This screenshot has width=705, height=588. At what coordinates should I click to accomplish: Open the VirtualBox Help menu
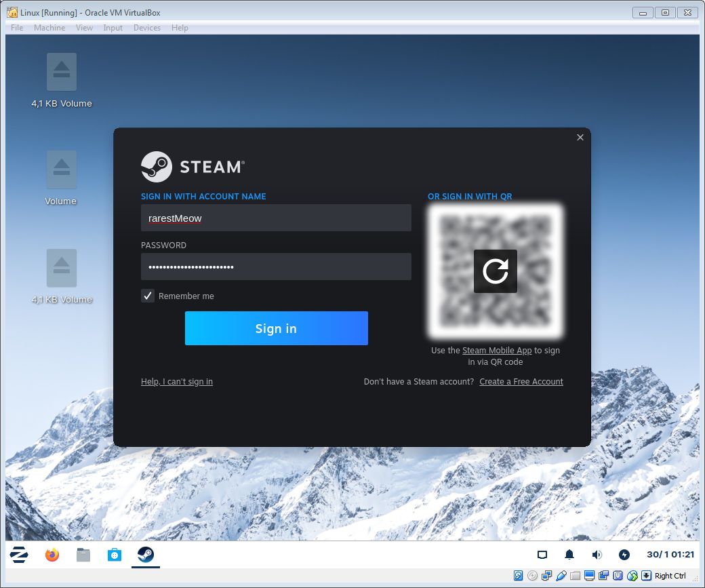[x=180, y=28]
